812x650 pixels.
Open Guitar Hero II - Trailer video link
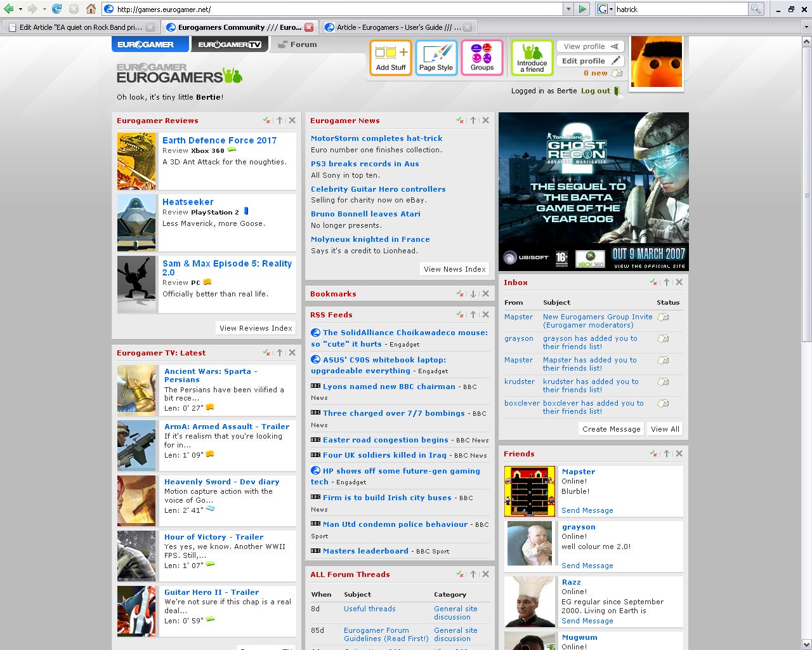click(x=211, y=592)
